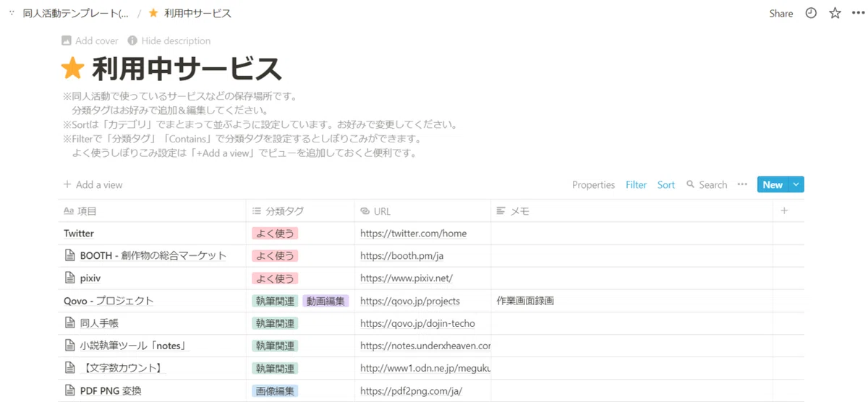868x402 pixels.
Task: Click the よく使う tag in pixiv row
Action: point(275,278)
